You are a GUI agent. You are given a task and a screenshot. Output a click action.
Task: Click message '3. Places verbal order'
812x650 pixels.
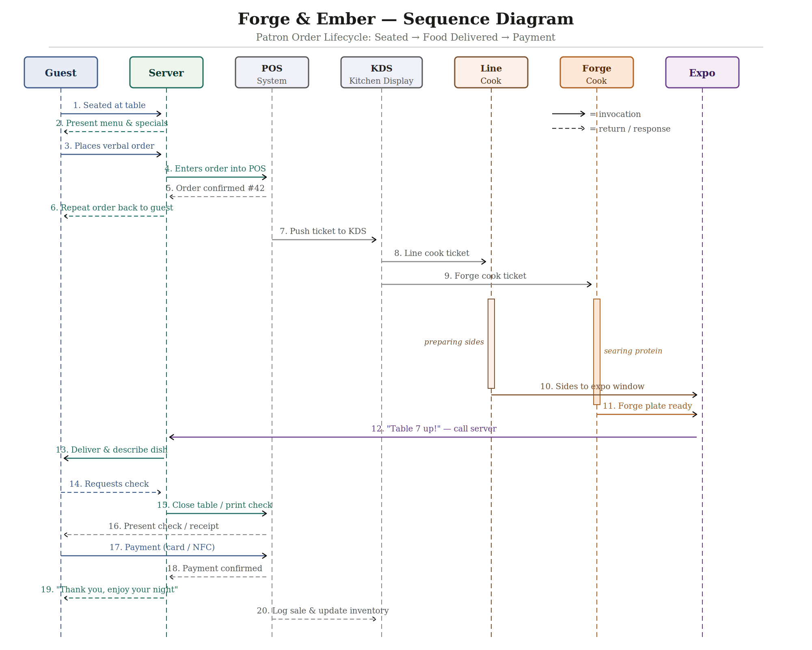click(109, 146)
